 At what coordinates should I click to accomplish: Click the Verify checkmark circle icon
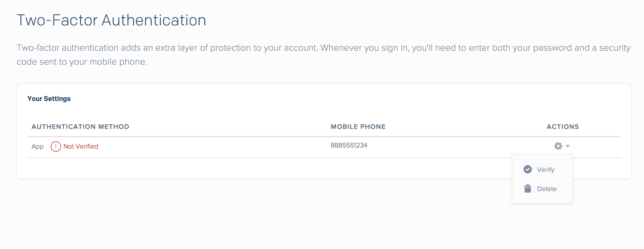[528, 169]
